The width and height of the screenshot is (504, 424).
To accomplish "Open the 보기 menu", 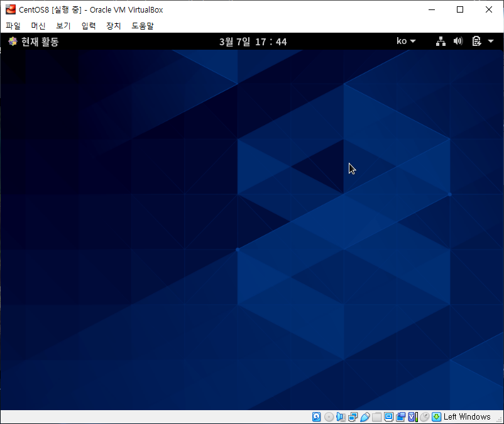I will (x=63, y=26).
